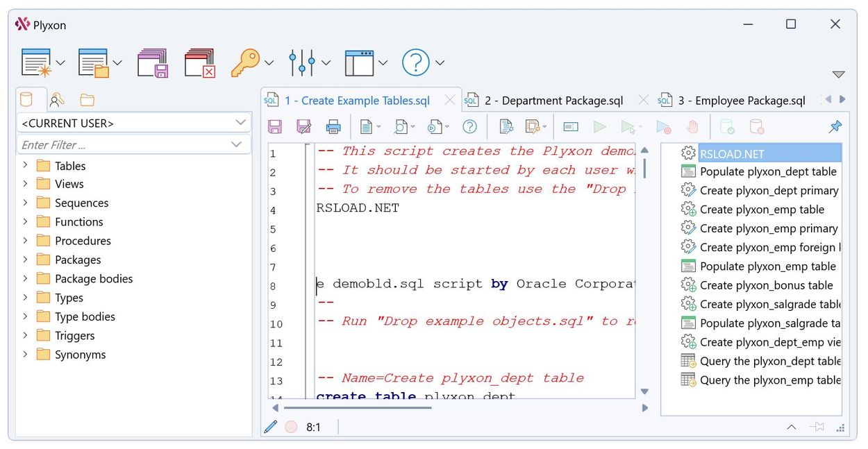Click the large Help question mark icon
The width and height of the screenshot is (868, 449).
pos(416,62)
